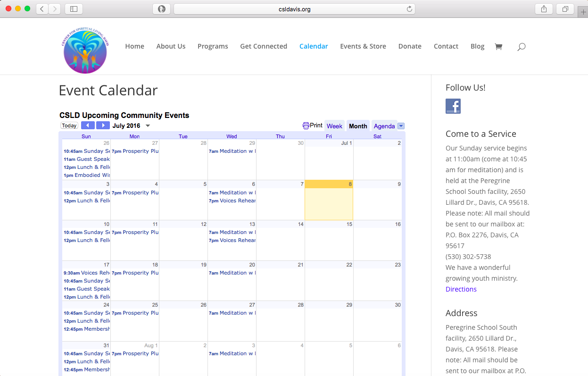Open July 4 7pm Prosperity Plus event

(x=135, y=192)
